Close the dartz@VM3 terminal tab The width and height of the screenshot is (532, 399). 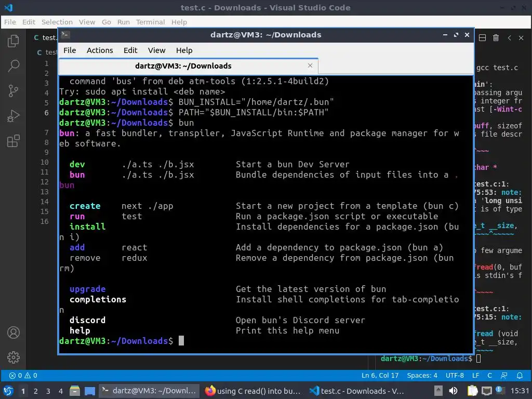310,65
